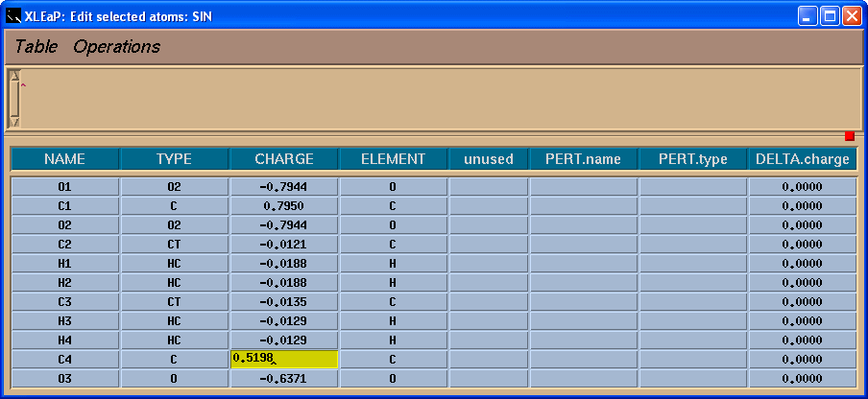Click the -0.0129 charge cell in row H4
868x399 pixels.
coord(284,340)
